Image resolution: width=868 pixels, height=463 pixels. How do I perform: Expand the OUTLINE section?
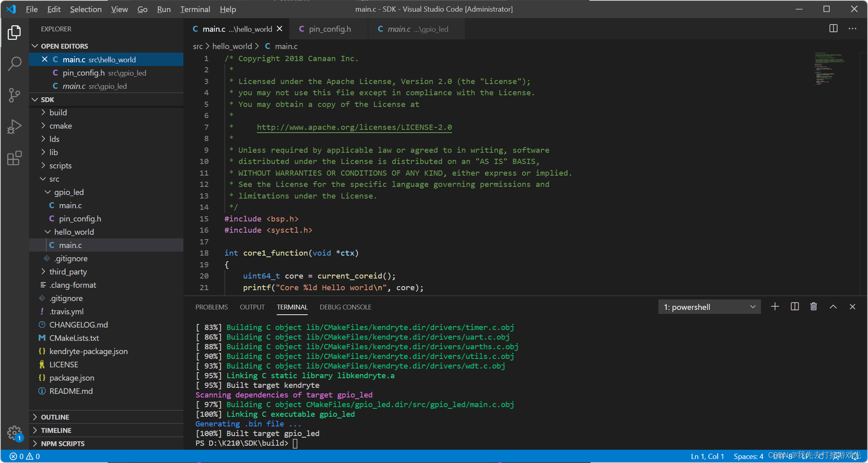point(55,417)
